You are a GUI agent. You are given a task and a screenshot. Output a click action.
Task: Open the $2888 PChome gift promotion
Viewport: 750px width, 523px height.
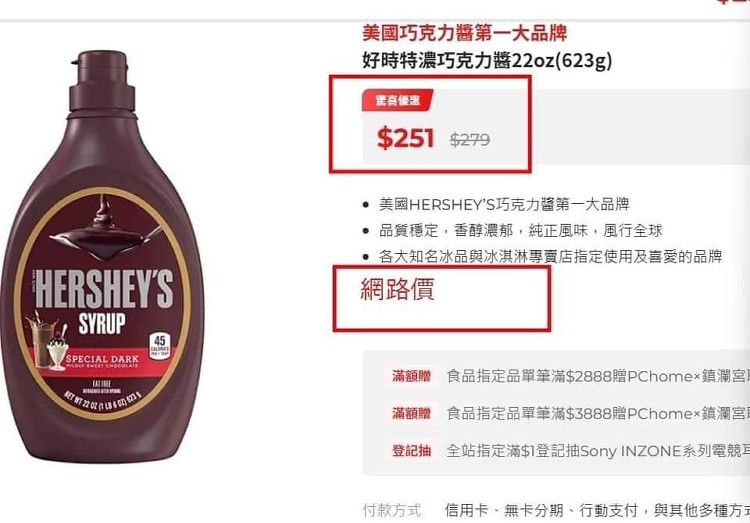pos(598,376)
